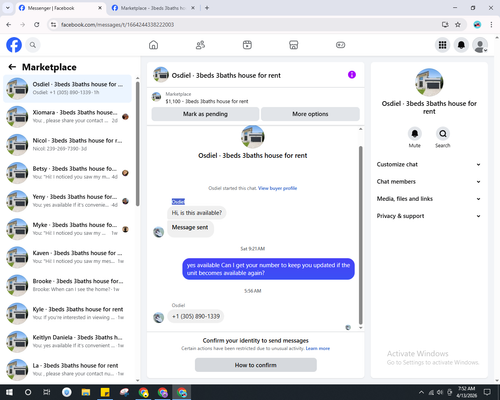The height and width of the screenshot is (400, 500).
Task: Open the Menu grid icon
Action: (x=442, y=45)
